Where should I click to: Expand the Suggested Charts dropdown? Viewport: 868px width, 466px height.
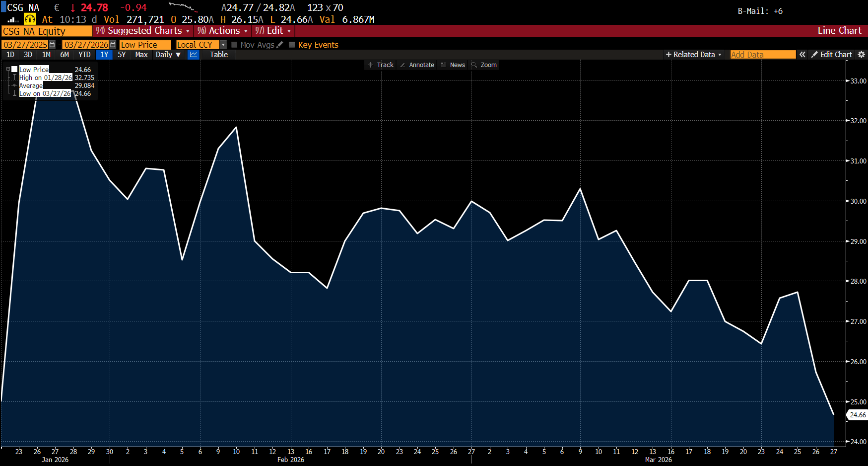coord(143,31)
